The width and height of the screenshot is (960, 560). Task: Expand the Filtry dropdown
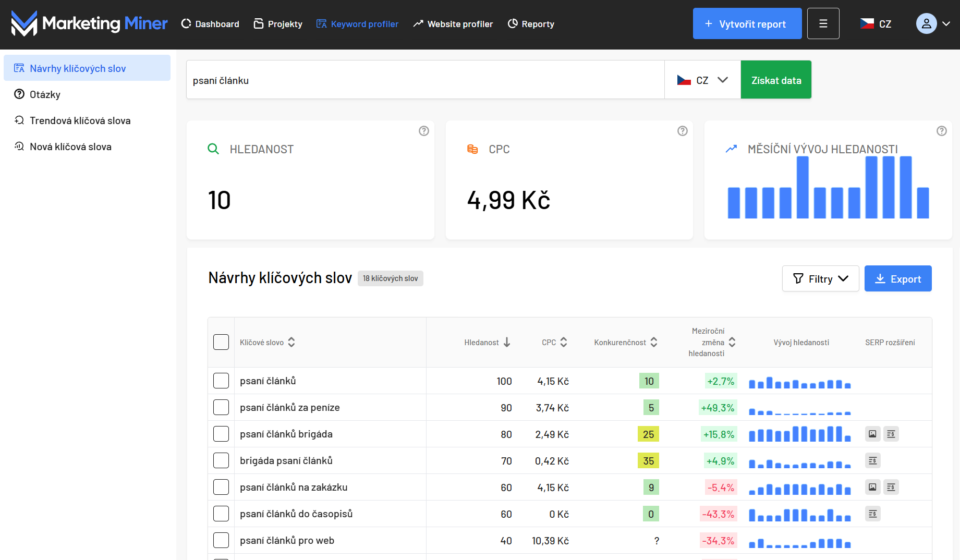coord(820,278)
